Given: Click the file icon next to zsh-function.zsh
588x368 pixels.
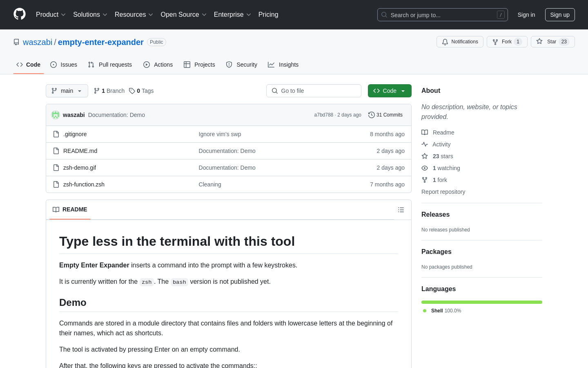Looking at the screenshot, I should click(56, 184).
